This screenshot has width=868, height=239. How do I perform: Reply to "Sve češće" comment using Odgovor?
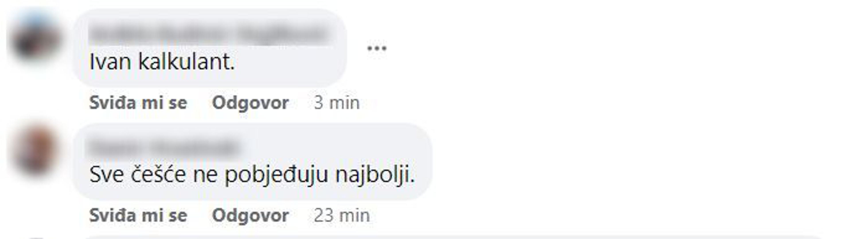pyautogui.click(x=250, y=216)
